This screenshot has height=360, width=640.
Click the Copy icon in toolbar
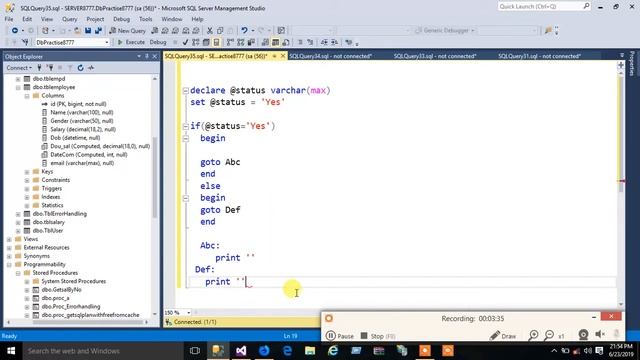(220, 31)
